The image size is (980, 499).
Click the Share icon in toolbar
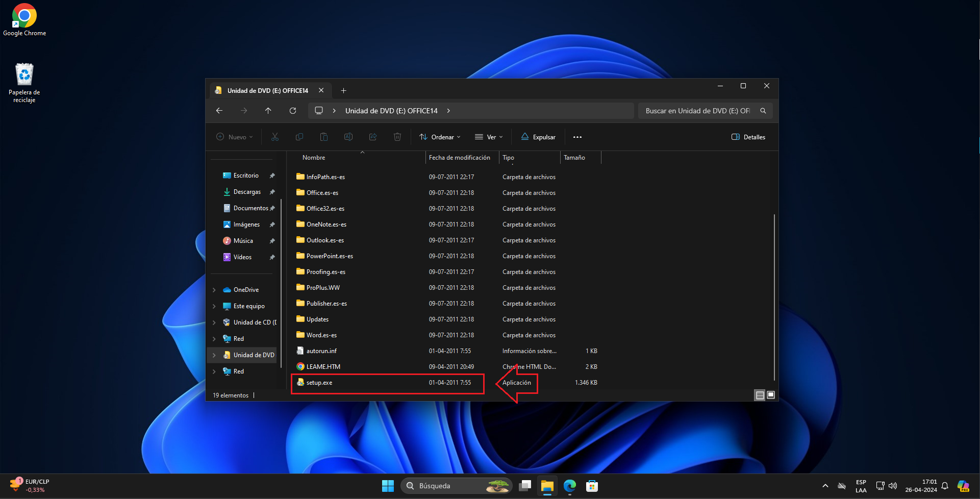[x=373, y=137]
